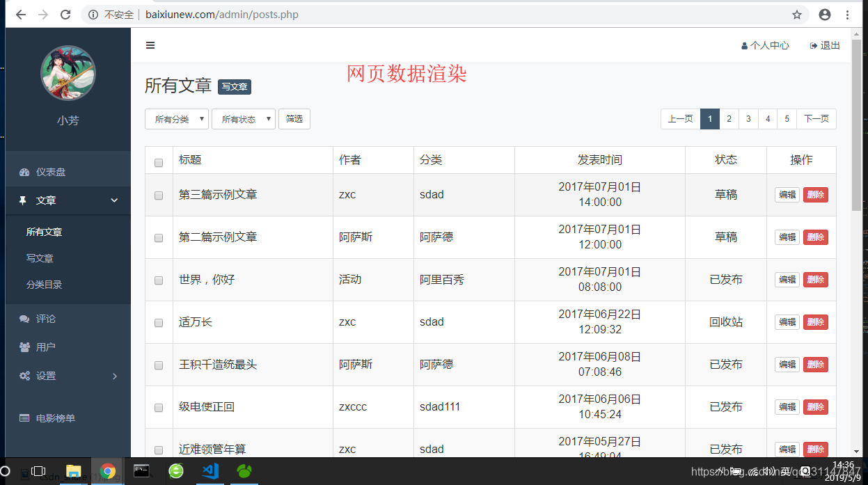
Task: Check the box for 世界，你好
Action: (159, 280)
